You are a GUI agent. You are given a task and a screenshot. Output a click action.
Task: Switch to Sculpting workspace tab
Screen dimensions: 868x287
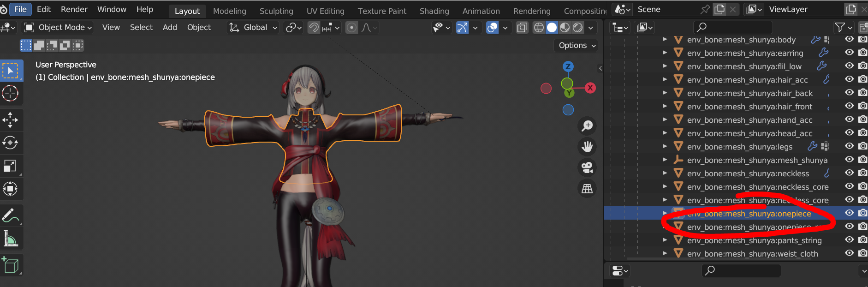(x=276, y=11)
